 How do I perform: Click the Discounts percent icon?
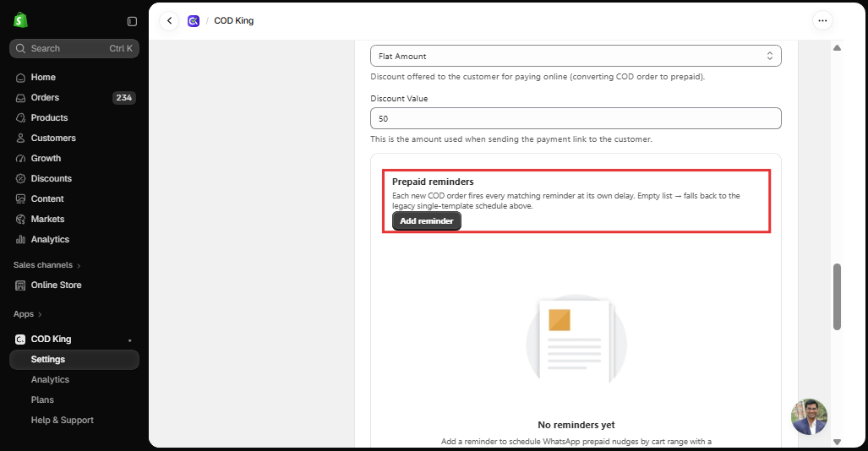point(20,179)
